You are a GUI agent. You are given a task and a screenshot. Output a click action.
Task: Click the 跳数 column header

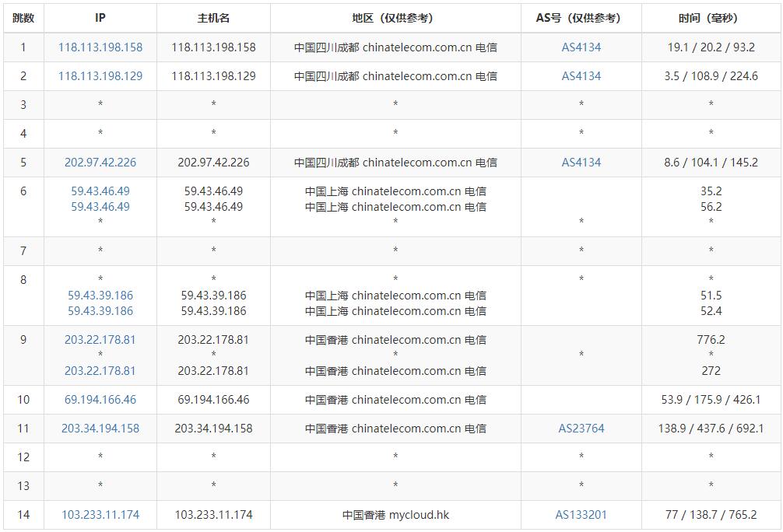[23, 18]
